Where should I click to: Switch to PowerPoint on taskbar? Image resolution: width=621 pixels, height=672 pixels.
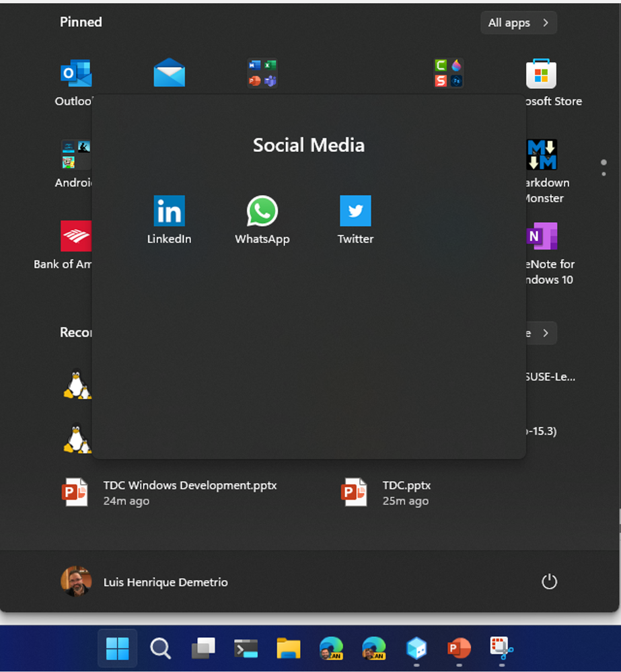[x=459, y=648]
